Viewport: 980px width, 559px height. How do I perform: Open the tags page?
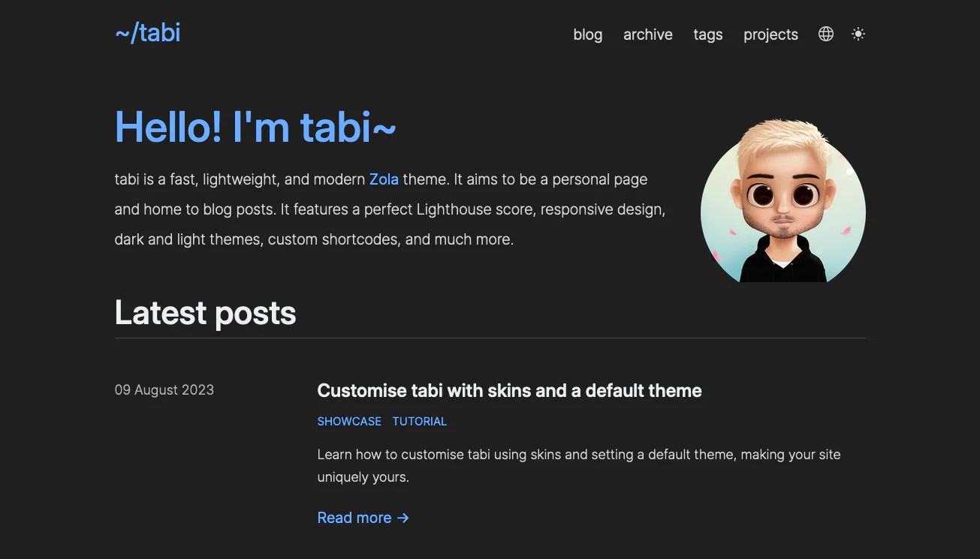(x=707, y=35)
